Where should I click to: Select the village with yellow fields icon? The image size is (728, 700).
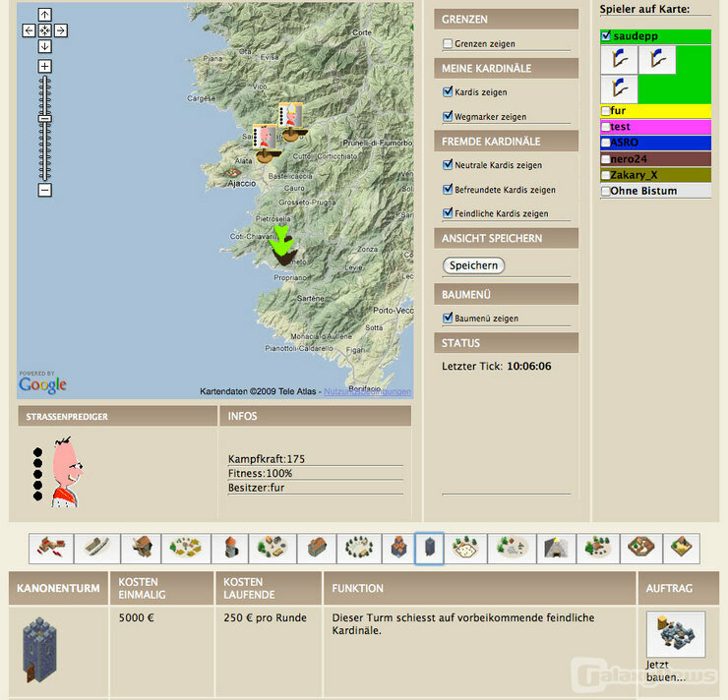[186, 549]
